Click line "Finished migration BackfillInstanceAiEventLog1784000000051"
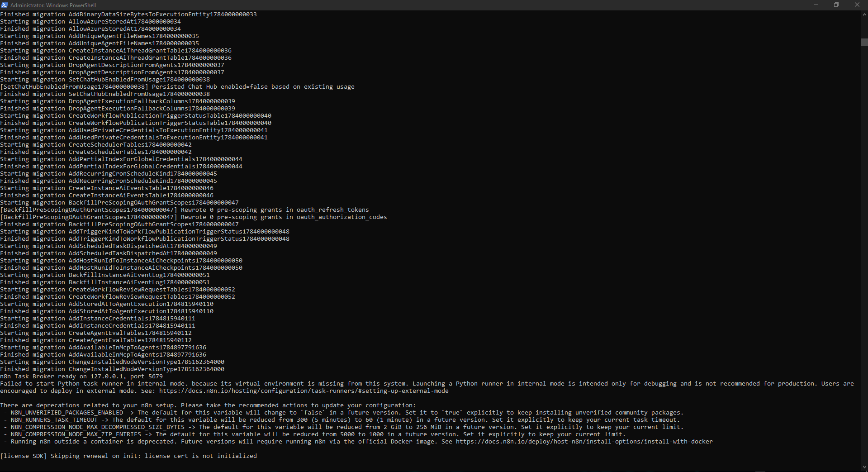Screen dimensions: 868x472 tap(105, 282)
